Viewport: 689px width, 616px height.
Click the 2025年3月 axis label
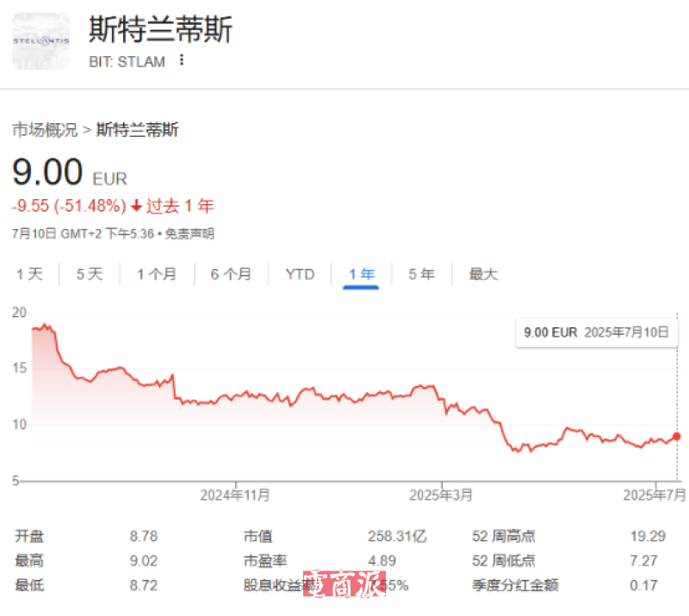[441, 495]
